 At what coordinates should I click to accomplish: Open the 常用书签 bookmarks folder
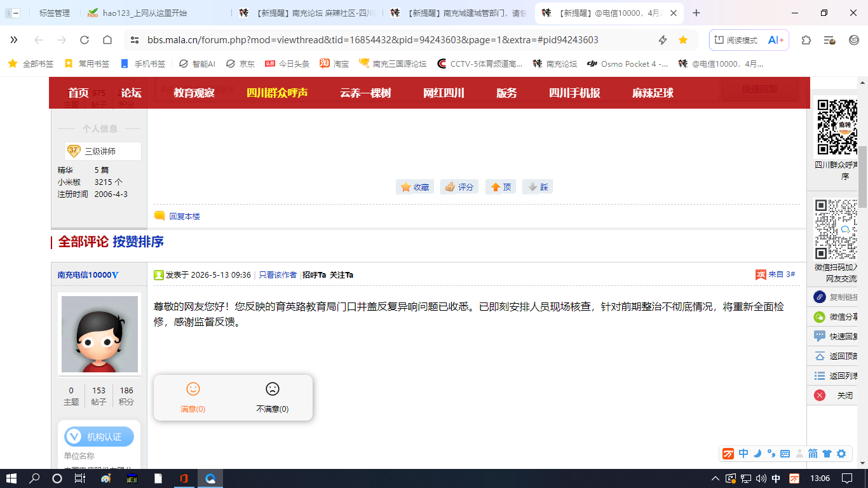point(87,64)
